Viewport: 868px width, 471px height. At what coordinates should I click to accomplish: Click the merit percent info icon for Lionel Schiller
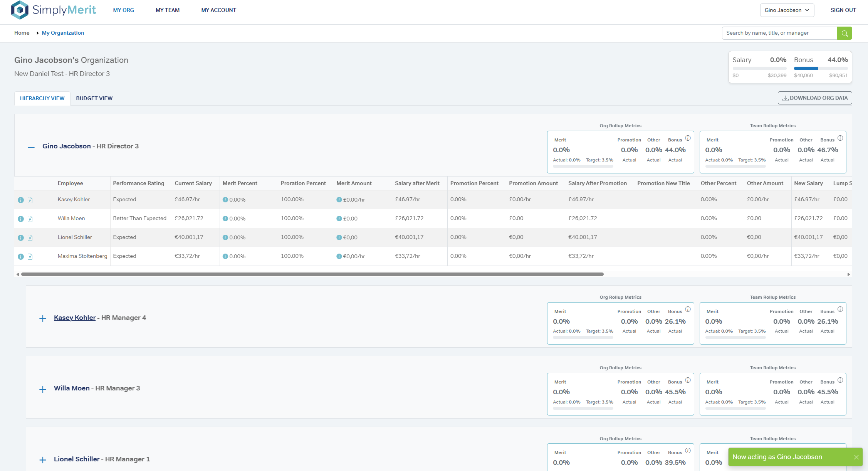225,237
